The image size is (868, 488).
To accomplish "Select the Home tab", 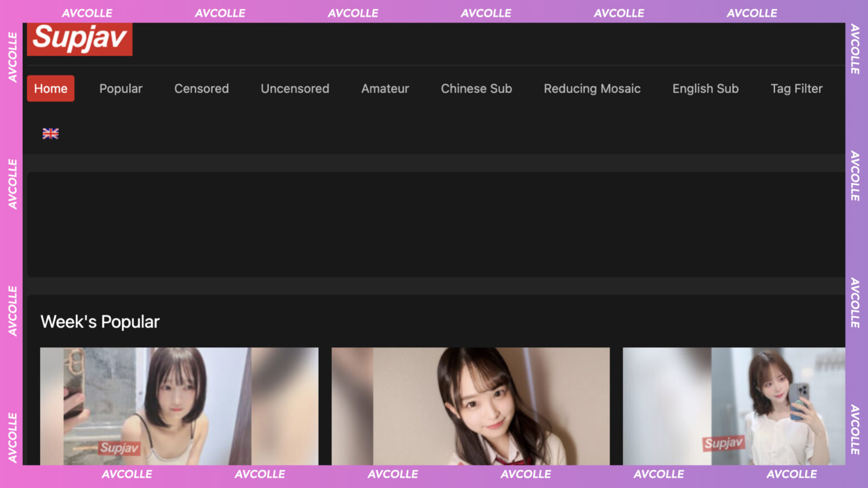I will pyautogui.click(x=50, y=89).
